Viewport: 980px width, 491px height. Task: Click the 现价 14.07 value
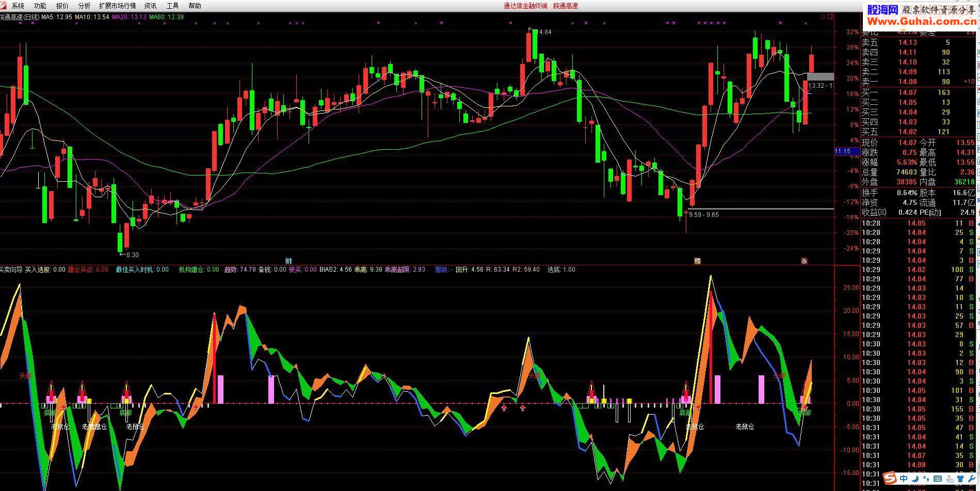point(907,142)
